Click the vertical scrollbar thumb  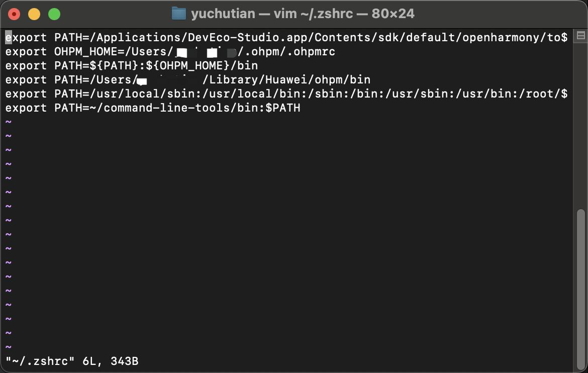click(x=581, y=289)
